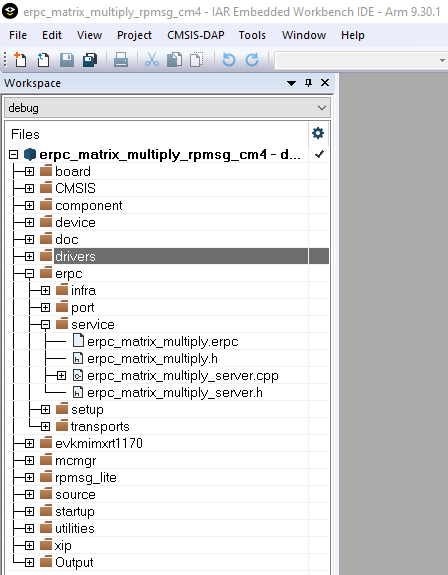
Task: Click the Open file toolbar icon
Action: tap(43, 60)
